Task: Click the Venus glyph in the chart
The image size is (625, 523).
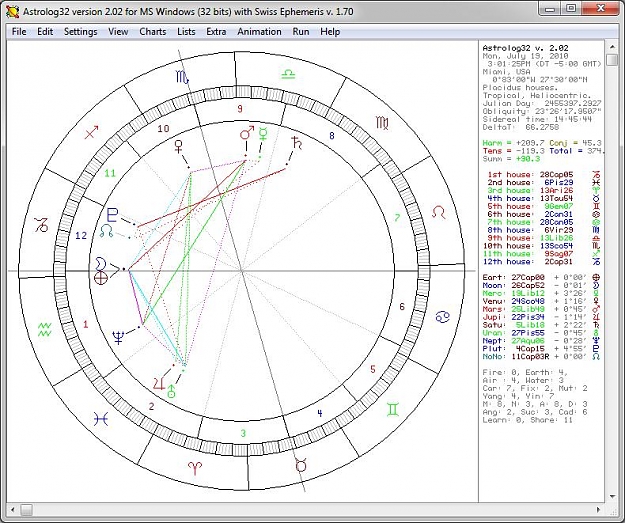Action: [179, 146]
